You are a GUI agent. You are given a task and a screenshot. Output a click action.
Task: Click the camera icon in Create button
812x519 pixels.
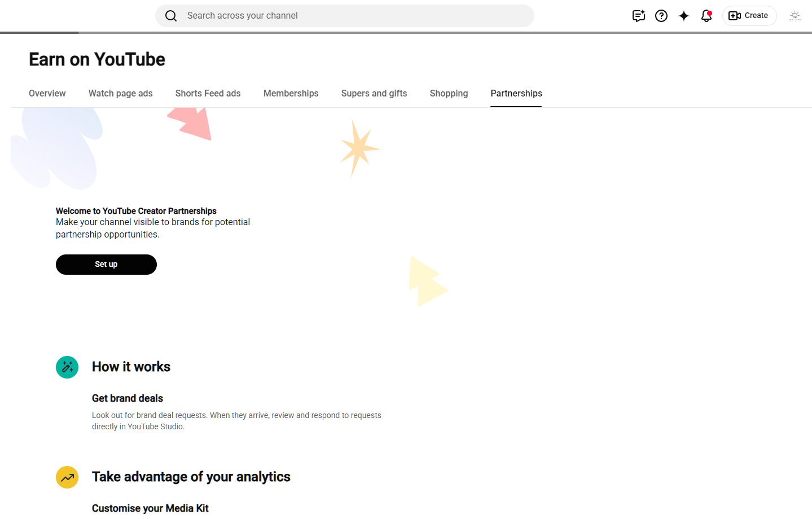tap(735, 16)
